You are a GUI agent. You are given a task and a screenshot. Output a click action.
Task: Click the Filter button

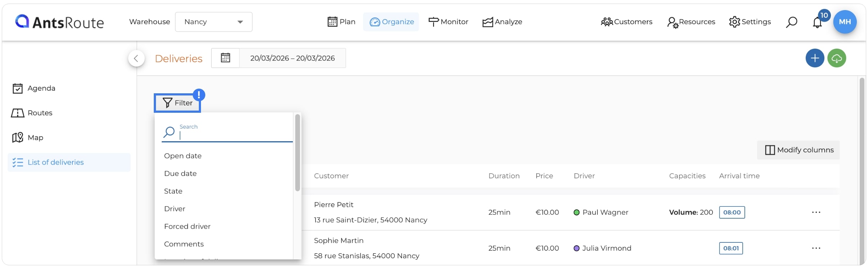click(178, 103)
